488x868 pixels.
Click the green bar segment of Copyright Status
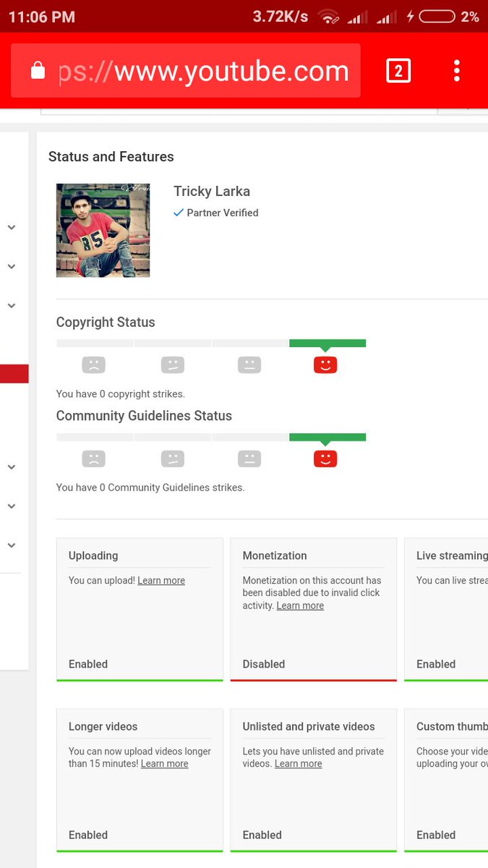(328, 344)
